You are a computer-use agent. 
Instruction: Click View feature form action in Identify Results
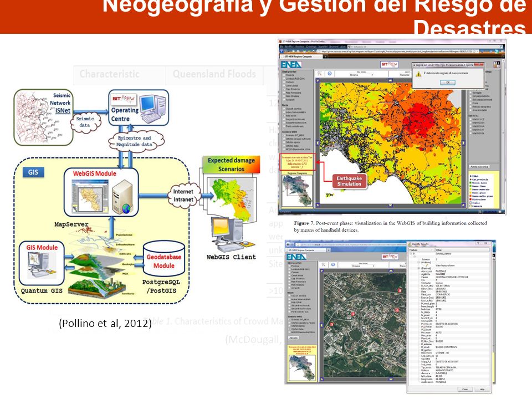click(444, 265)
